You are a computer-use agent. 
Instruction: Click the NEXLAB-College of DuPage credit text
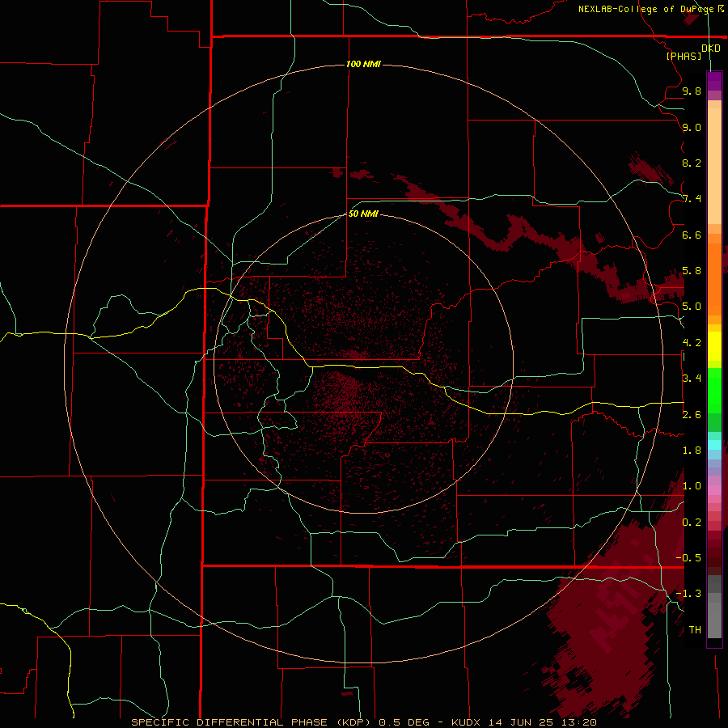(x=645, y=9)
